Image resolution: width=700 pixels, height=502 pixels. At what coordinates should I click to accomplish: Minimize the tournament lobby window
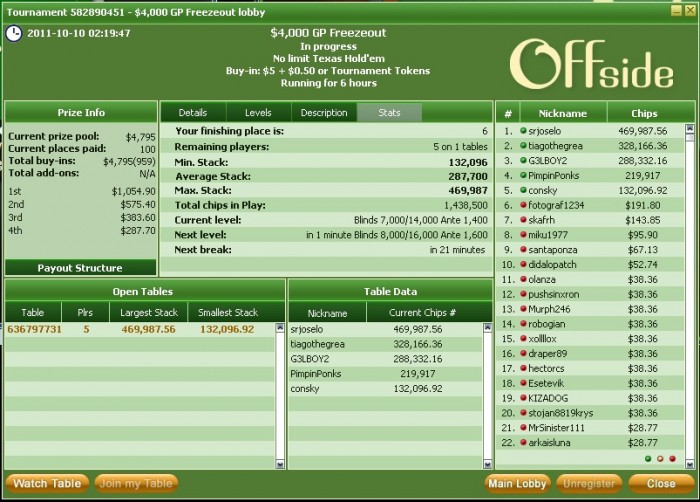tap(676, 11)
